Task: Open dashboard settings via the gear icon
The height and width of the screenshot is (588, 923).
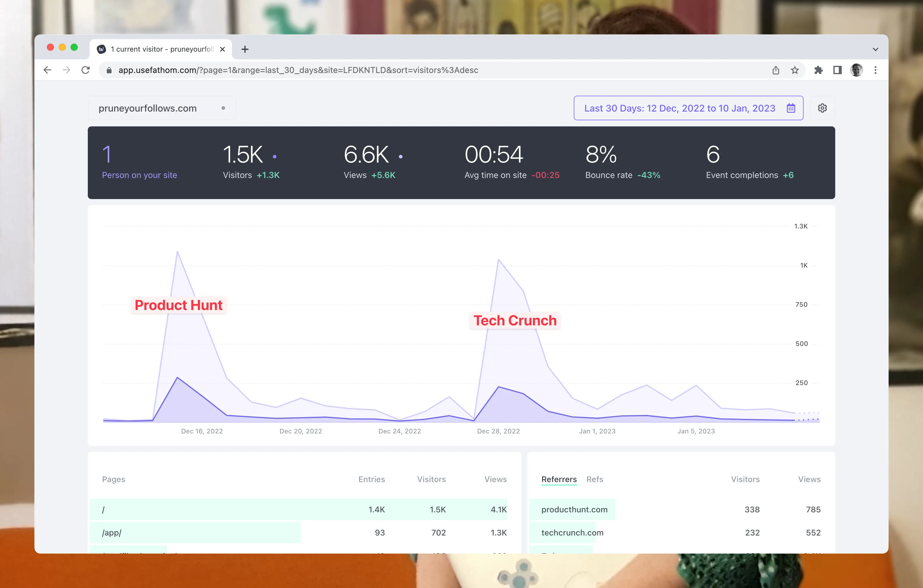Action: click(x=822, y=108)
